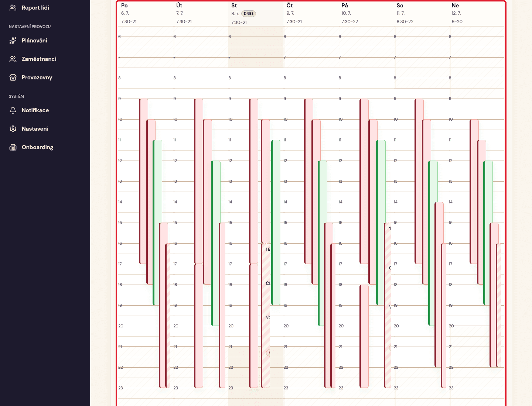The height and width of the screenshot is (406, 532).
Task: Open Saturday's green shift block
Action: click(x=433, y=243)
